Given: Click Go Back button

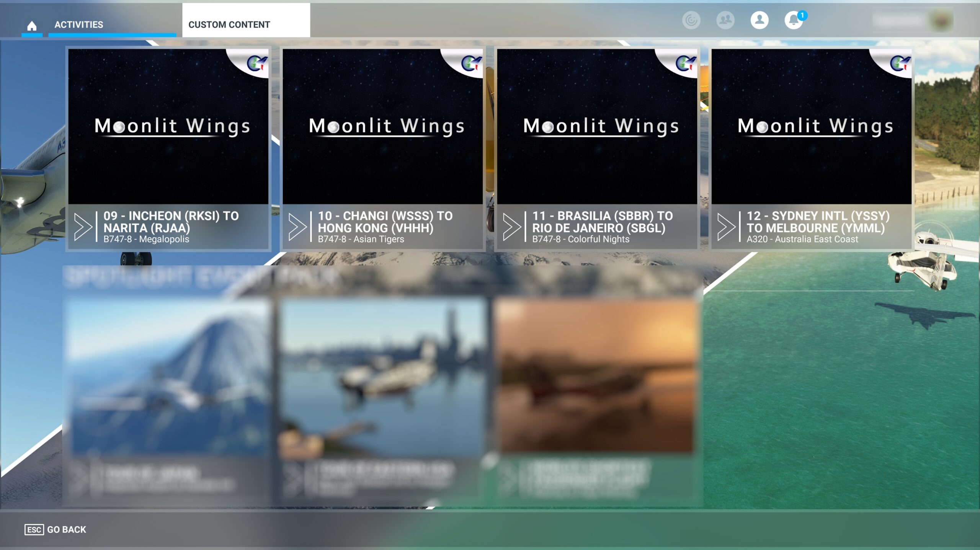Looking at the screenshot, I should (x=56, y=529).
